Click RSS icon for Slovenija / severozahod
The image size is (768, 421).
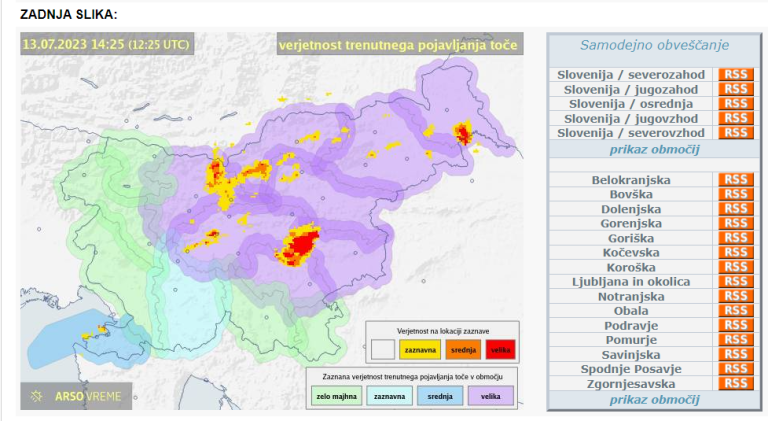[735, 75]
